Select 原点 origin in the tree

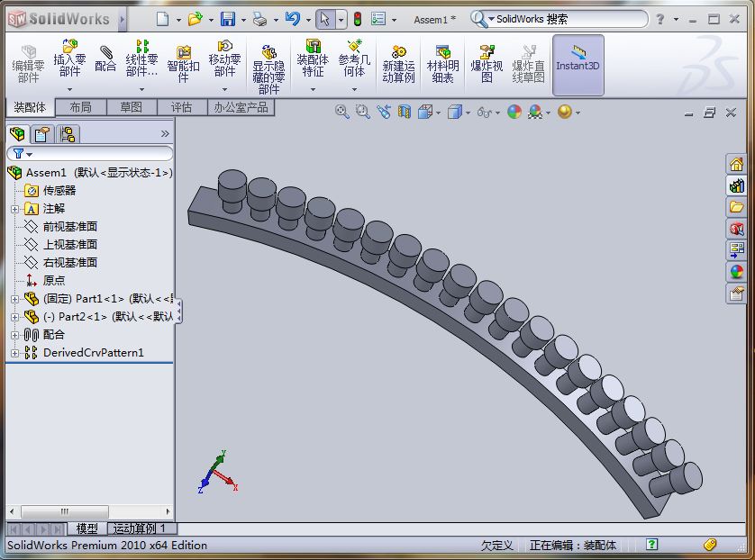click(54, 281)
